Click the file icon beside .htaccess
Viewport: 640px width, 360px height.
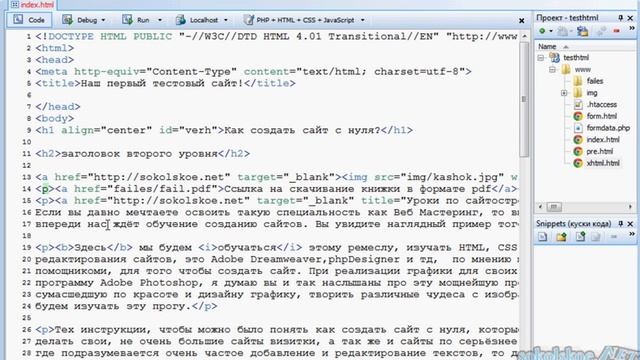pos(578,104)
